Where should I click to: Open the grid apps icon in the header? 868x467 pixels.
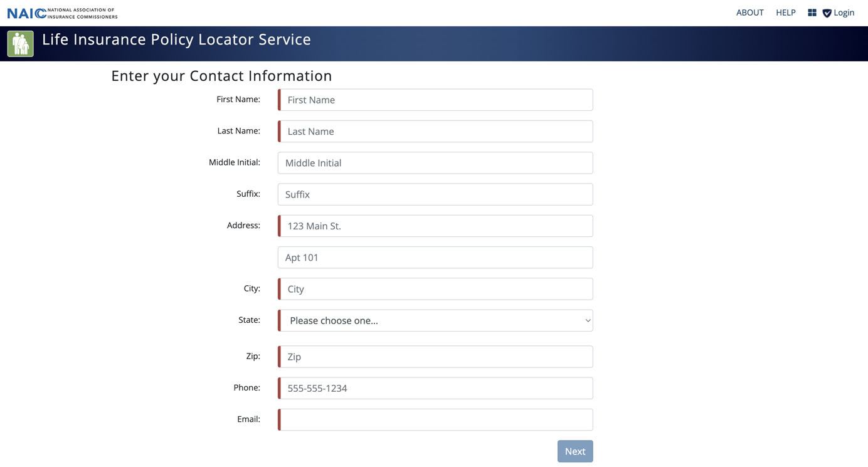pos(812,13)
